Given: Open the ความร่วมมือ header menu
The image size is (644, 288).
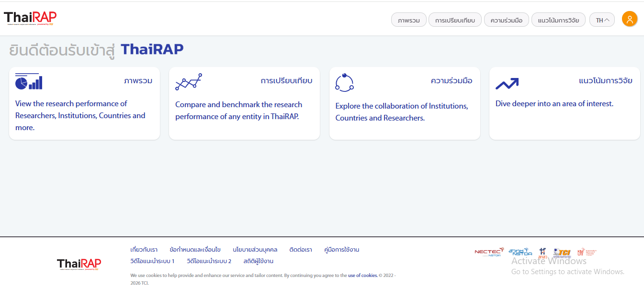Looking at the screenshot, I should [507, 20].
